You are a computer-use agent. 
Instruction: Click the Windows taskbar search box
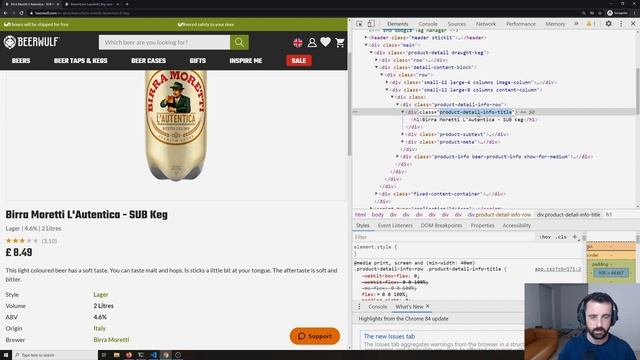(x=55, y=355)
